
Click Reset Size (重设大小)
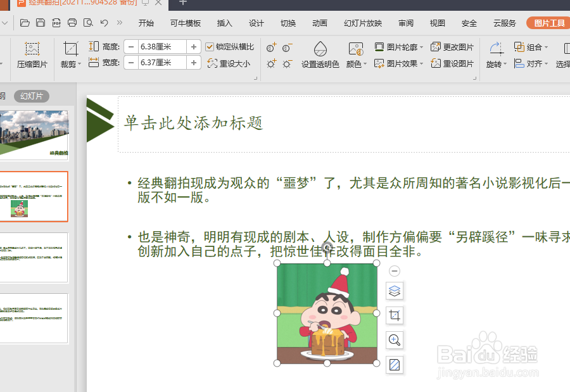[229, 63]
